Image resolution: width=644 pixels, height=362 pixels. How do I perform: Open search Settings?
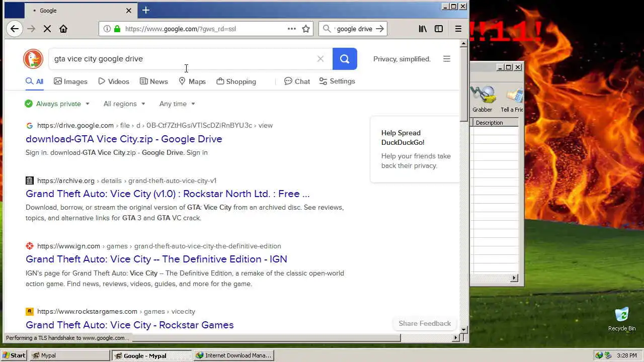click(x=337, y=81)
